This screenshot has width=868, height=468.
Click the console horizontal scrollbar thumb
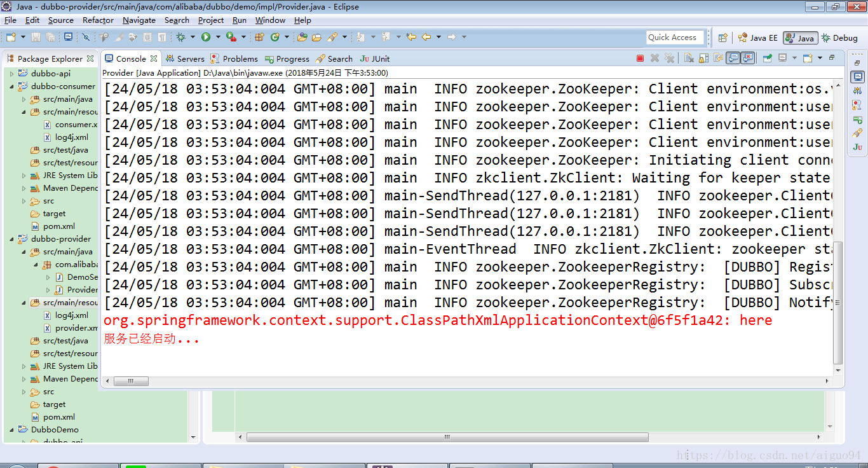(131, 382)
